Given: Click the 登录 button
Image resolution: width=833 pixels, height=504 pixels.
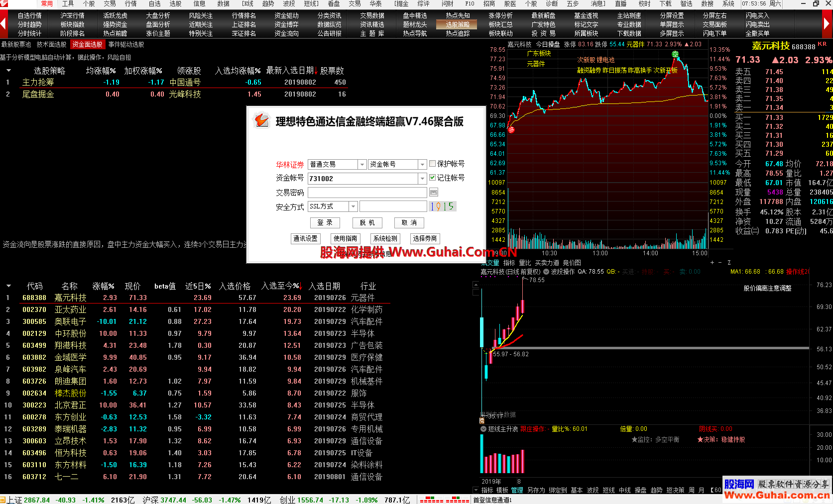Looking at the screenshot, I should pyautogui.click(x=325, y=223).
